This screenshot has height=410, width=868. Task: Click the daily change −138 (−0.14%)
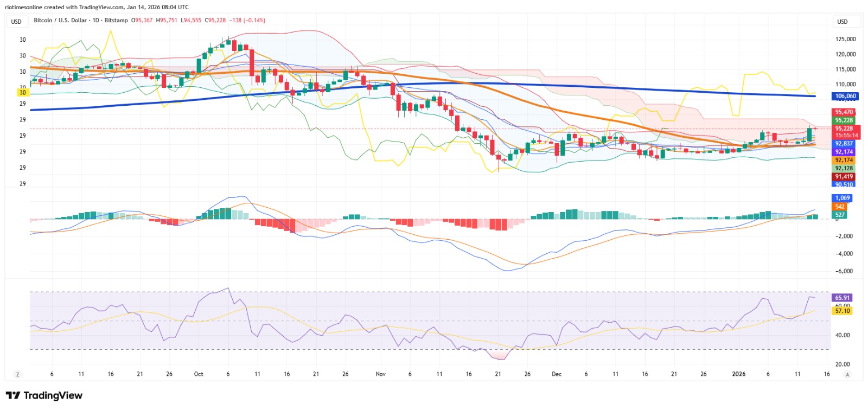tap(247, 20)
